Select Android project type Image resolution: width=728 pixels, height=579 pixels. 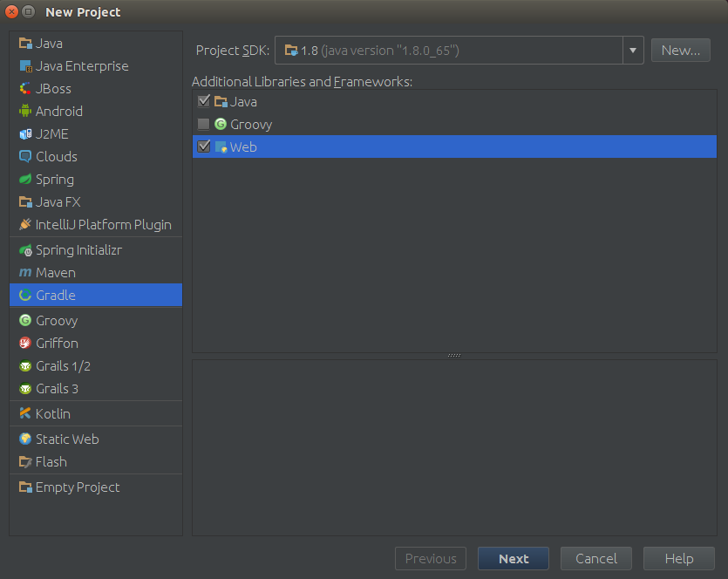(96, 111)
